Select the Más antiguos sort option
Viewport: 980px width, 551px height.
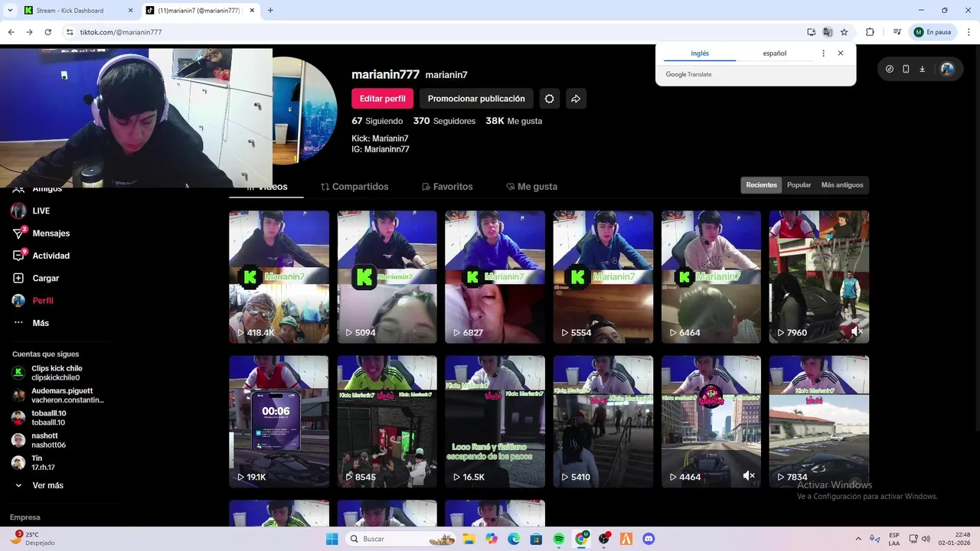(x=842, y=185)
